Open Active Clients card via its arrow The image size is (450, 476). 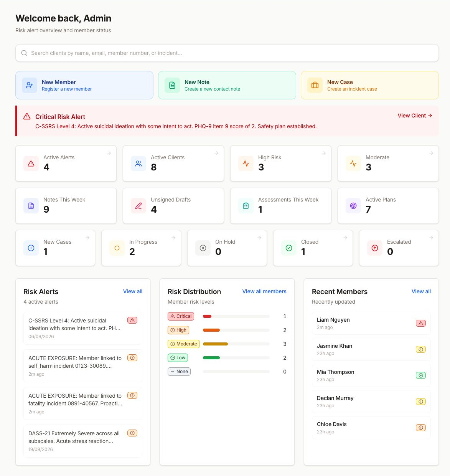point(216,153)
